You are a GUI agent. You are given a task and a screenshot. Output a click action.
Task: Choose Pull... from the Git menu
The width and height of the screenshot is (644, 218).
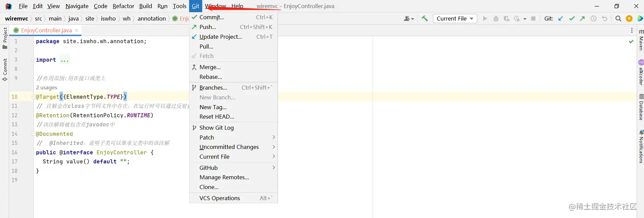(233, 47)
